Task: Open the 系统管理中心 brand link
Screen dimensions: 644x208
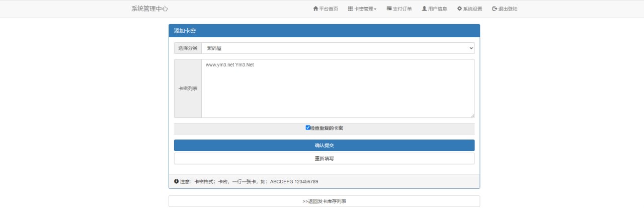Action: [x=149, y=9]
